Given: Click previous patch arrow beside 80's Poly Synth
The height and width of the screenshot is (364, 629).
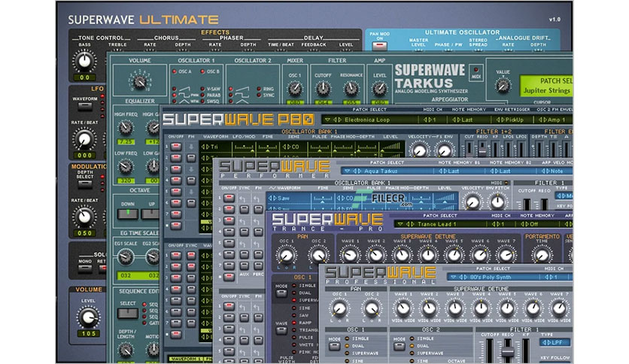Looking at the screenshot, I should 460,277.
